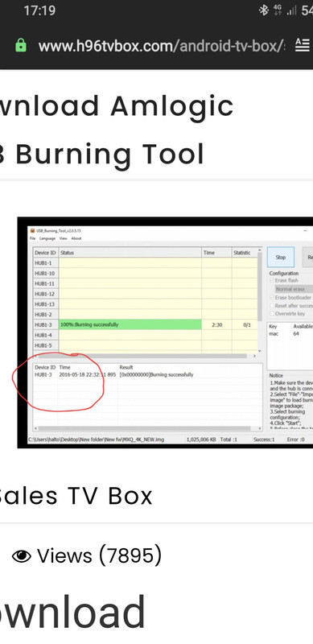Select the HUB1-5 device row

point(146,345)
